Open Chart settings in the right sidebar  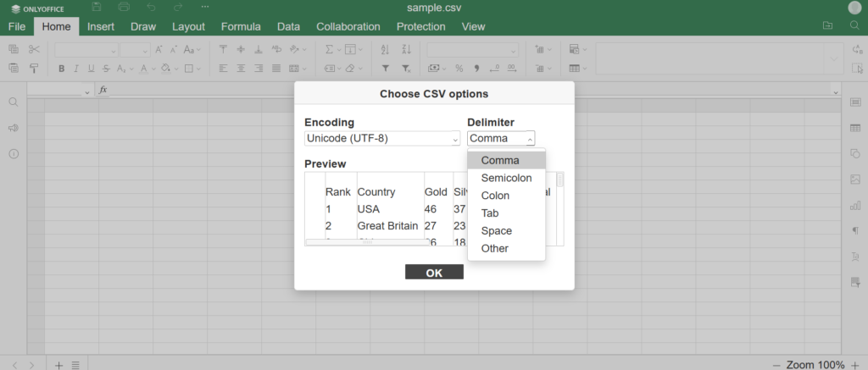854,205
